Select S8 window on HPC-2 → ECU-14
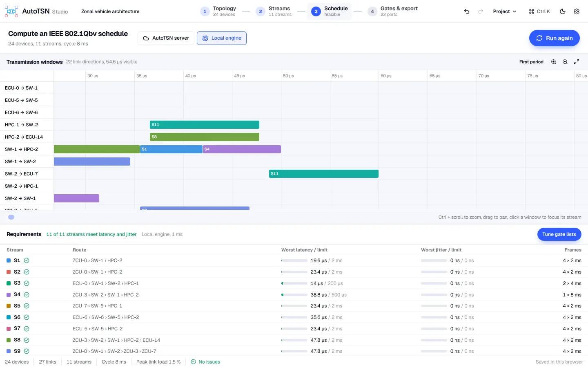 (x=205, y=137)
